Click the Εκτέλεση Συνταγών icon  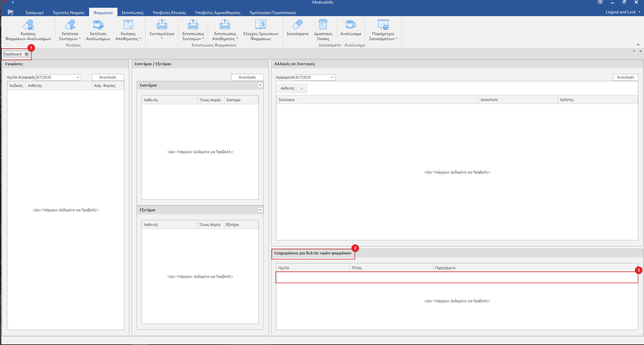[x=70, y=25]
